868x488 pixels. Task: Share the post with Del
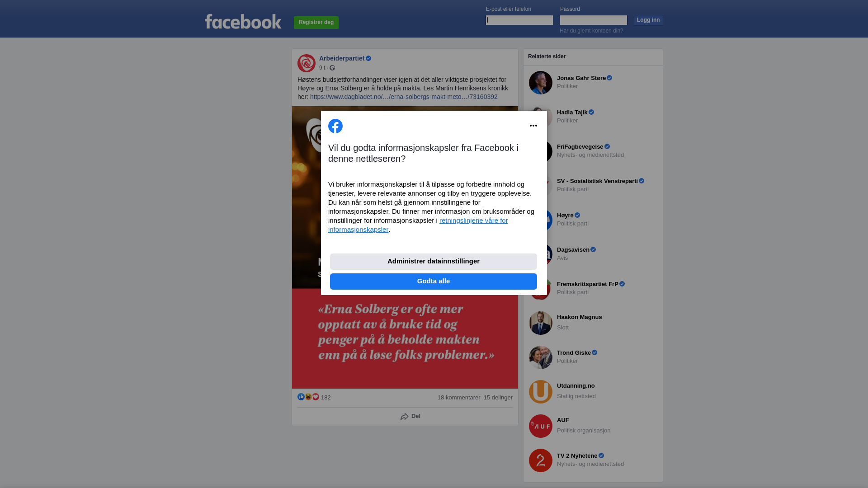pyautogui.click(x=410, y=416)
